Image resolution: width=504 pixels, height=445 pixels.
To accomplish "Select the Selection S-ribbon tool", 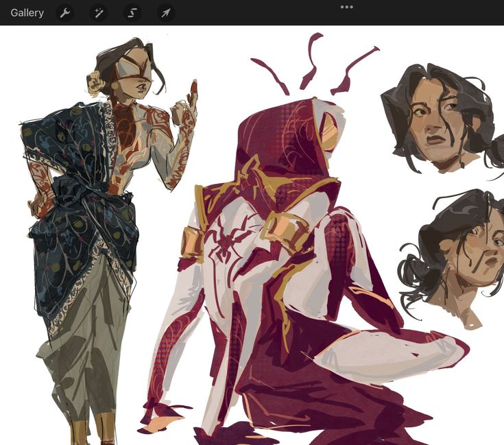I will (x=132, y=13).
